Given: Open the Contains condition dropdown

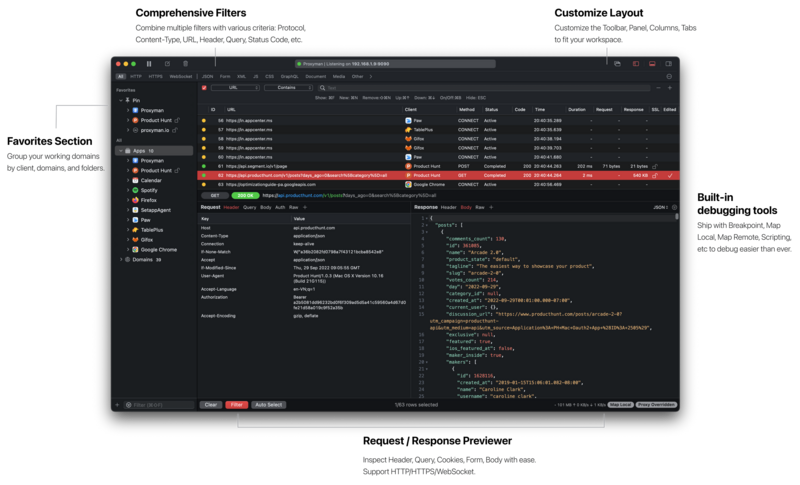Looking at the screenshot, I should [288, 88].
